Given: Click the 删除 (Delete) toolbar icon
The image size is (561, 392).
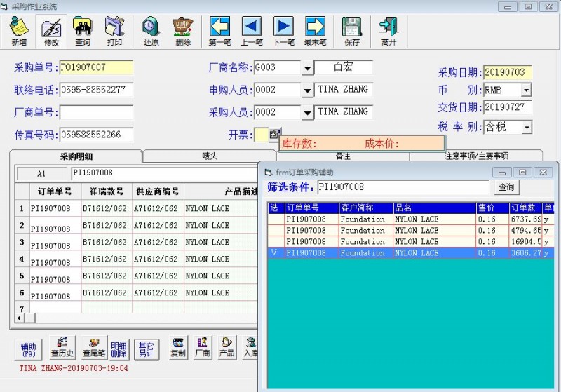Looking at the screenshot, I should coord(183,32).
